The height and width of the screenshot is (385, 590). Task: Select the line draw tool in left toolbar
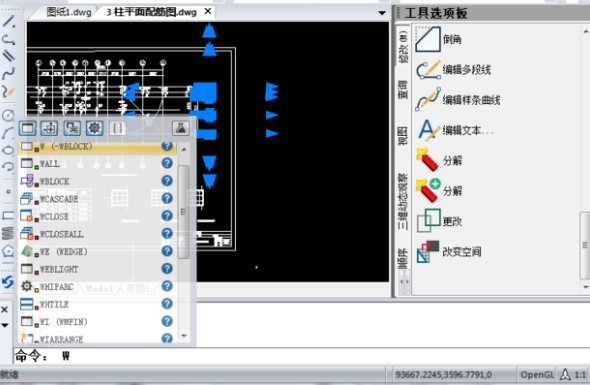pyautogui.click(x=8, y=21)
